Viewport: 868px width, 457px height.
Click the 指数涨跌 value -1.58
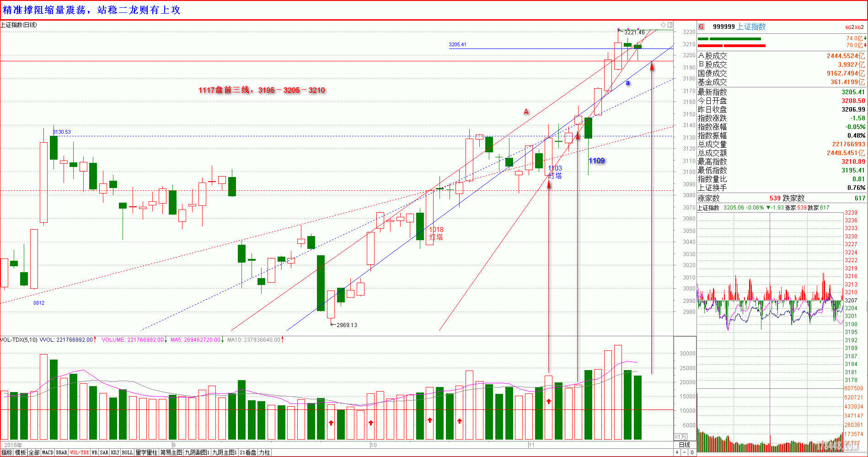click(x=857, y=118)
